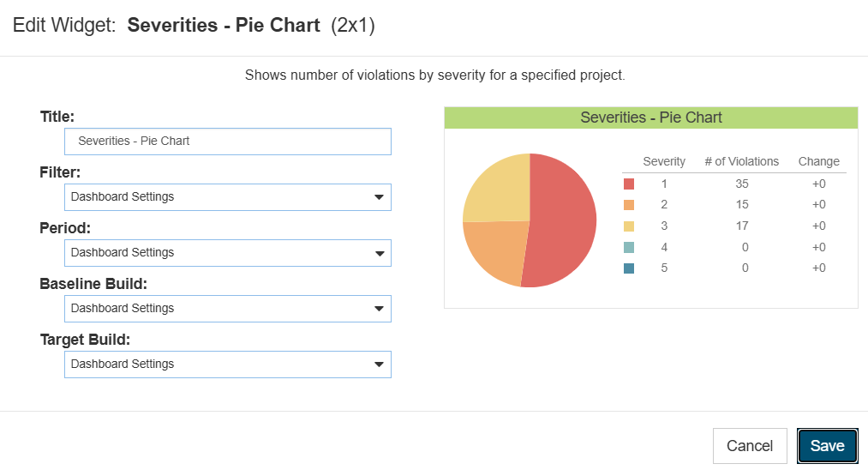Click the # of Violations column header
The image size is (868, 476).
click(741, 161)
